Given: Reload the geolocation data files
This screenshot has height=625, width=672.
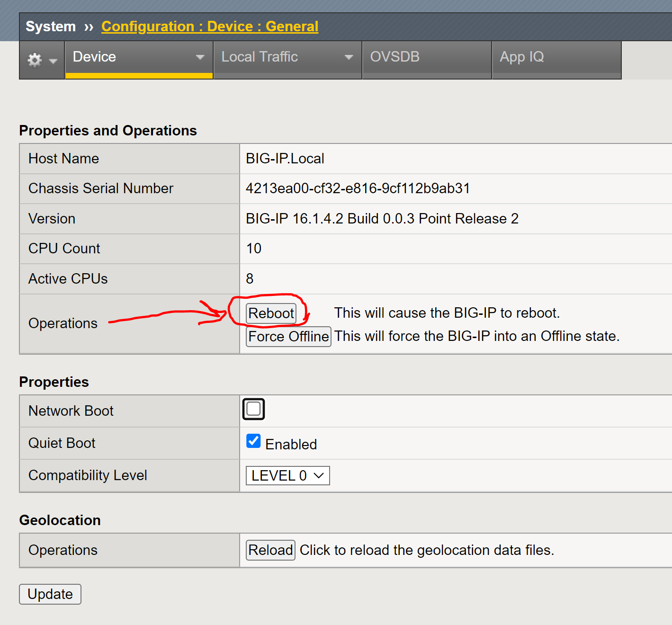Looking at the screenshot, I should tap(270, 550).
